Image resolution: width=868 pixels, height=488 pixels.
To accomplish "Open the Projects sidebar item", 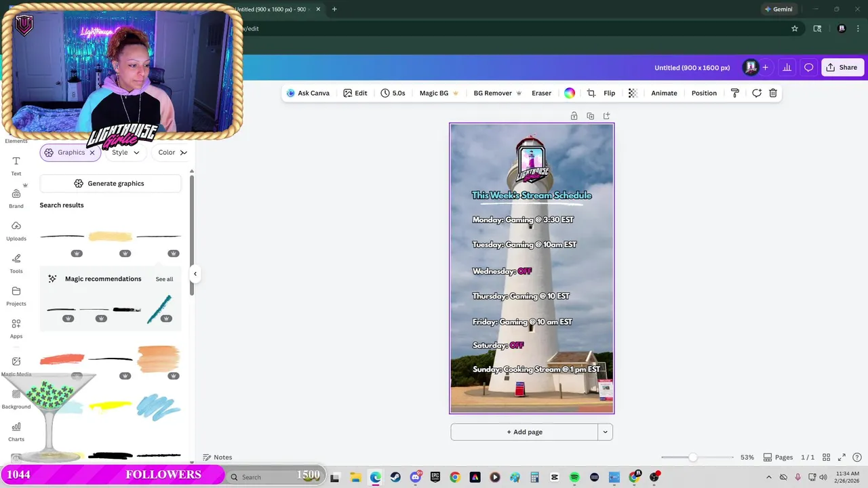I will [16, 296].
